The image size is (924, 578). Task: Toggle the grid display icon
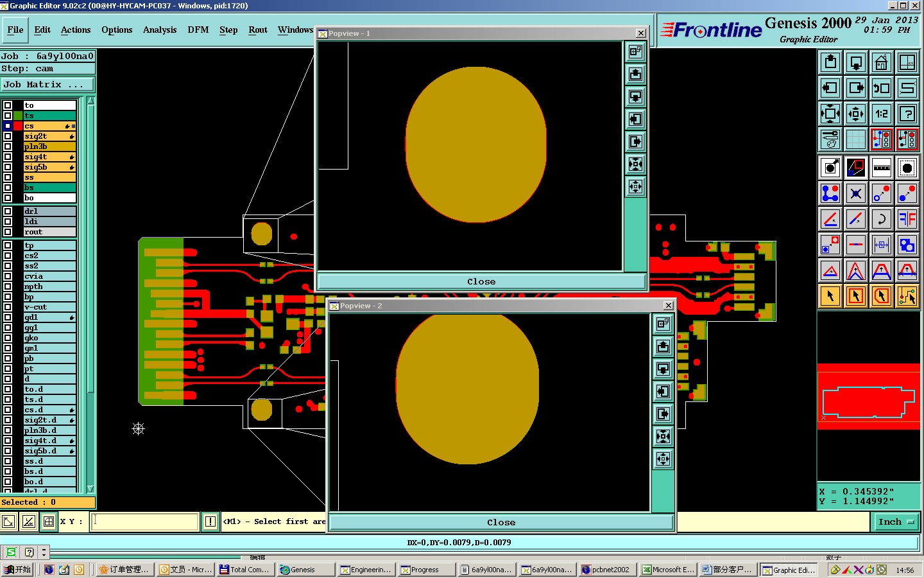[856, 139]
